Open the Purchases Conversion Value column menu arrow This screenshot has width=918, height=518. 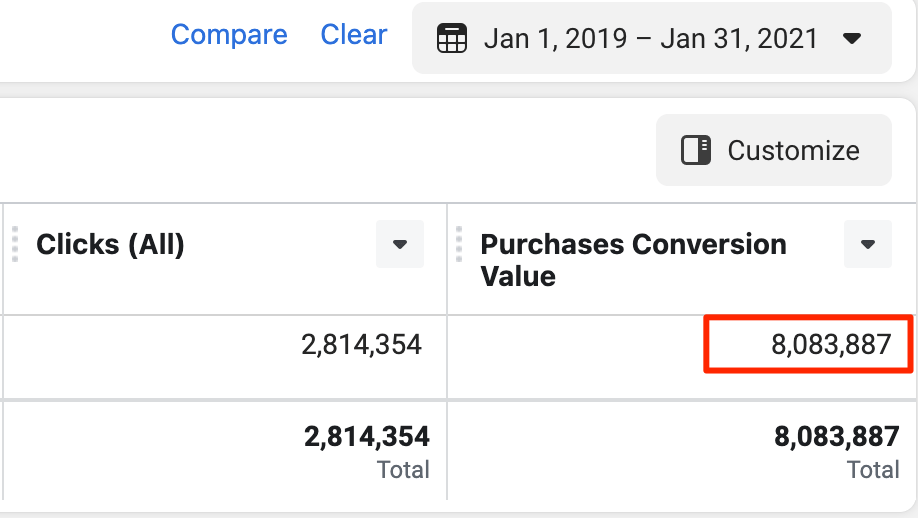[867, 244]
